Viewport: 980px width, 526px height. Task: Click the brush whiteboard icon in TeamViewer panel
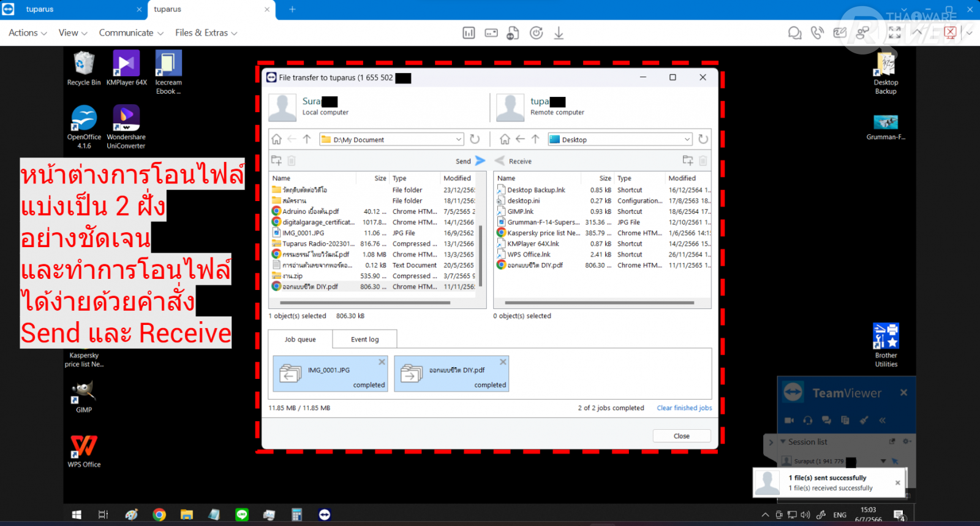864,421
